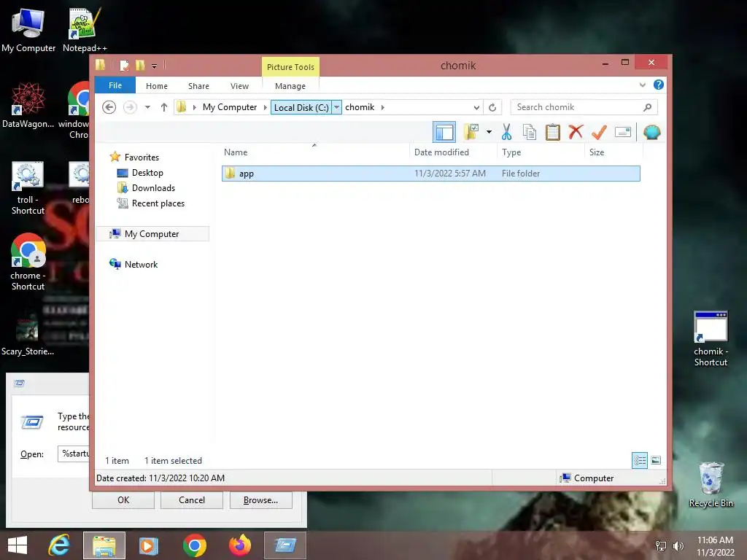The width and height of the screenshot is (747, 560).
Task: Open the folder options toolbar dropdown arrow
Action: [x=489, y=132]
